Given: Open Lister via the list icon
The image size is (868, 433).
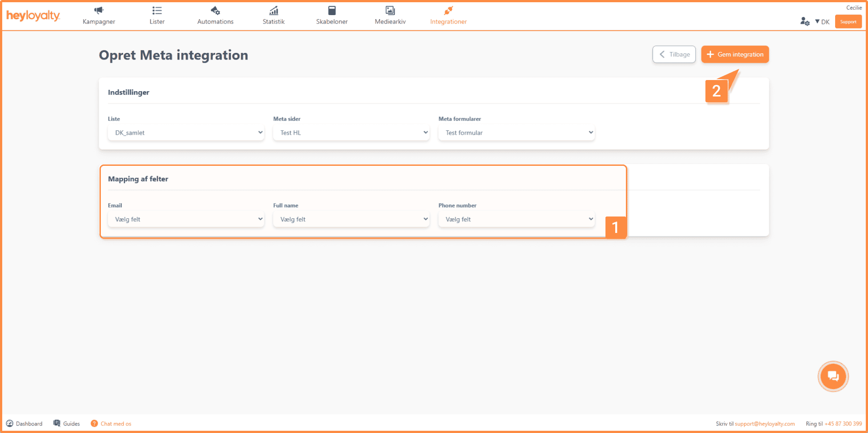Looking at the screenshot, I should [x=157, y=11].
